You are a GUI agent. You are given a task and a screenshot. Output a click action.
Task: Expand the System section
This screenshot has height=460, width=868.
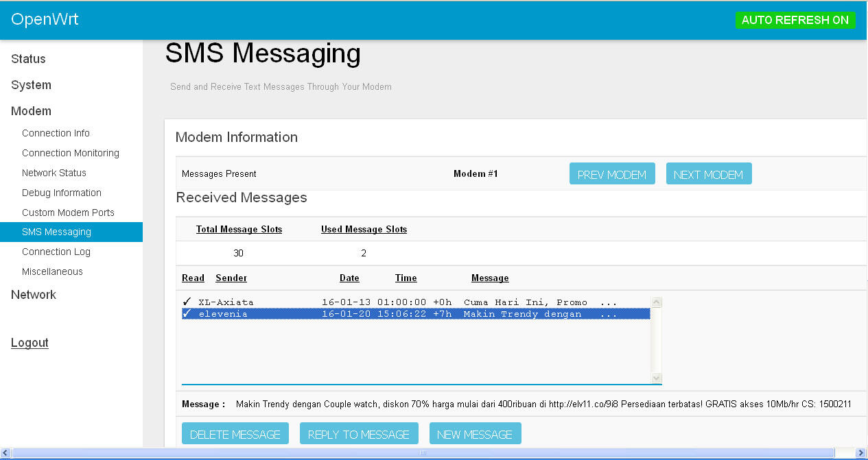click(31, 85)
